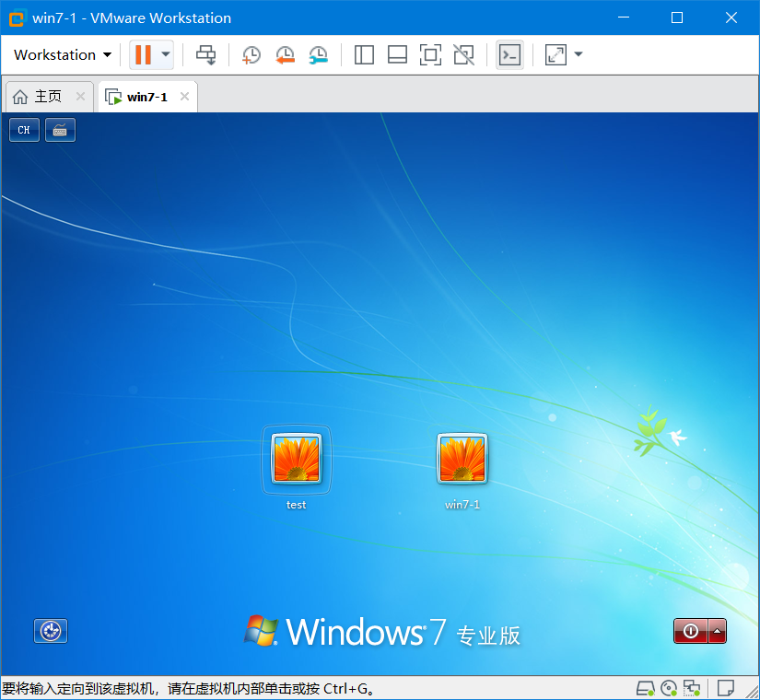This screenshot has height=700, width=760.
Task: Take a snapshot of this virtual machine
Action: 251,54
